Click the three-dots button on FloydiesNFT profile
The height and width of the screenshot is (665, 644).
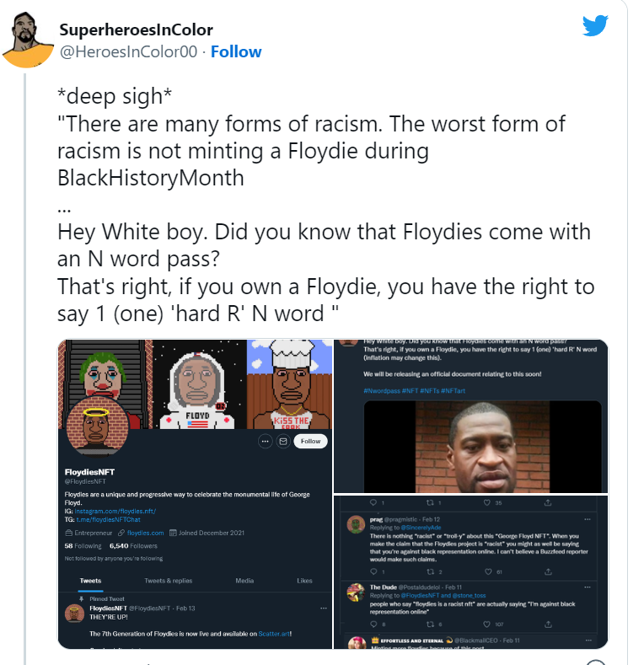[x=266, y=442]
